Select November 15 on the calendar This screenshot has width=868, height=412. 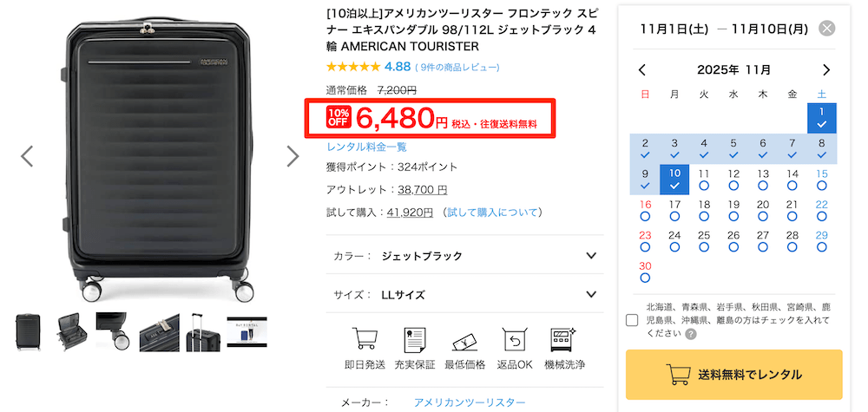[x=822, y=180]
